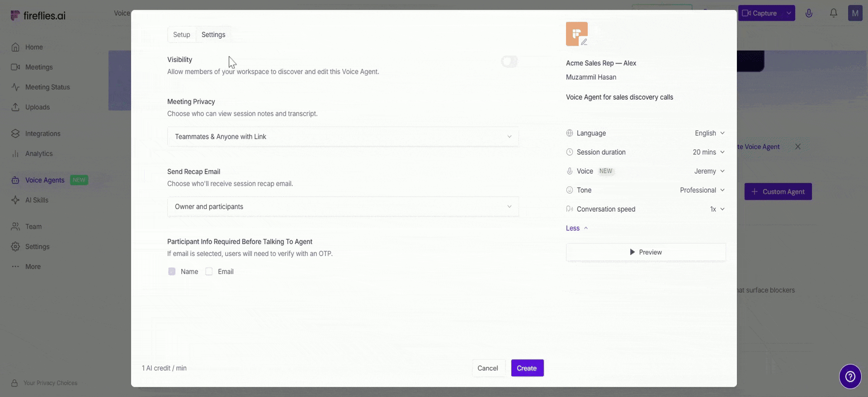Click the avatar edit pencil icon
The height and width of the screenshot is (397, 868).
coord(584,42)
